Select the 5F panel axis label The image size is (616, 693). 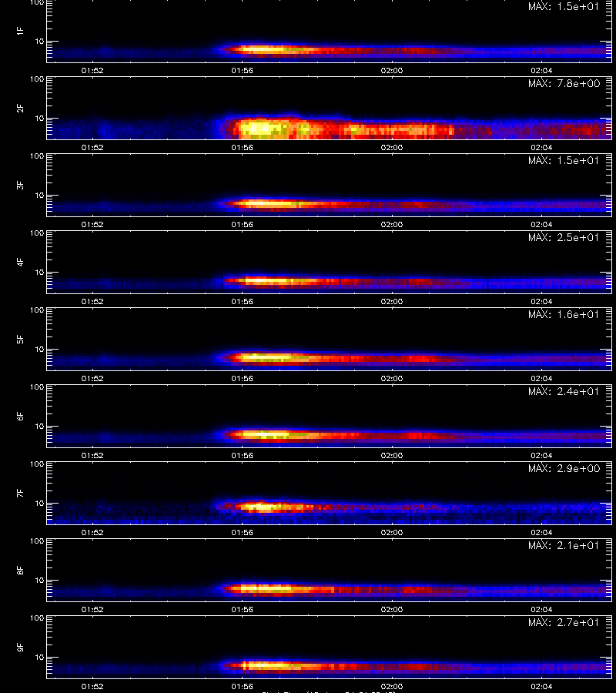coord(20,339)
